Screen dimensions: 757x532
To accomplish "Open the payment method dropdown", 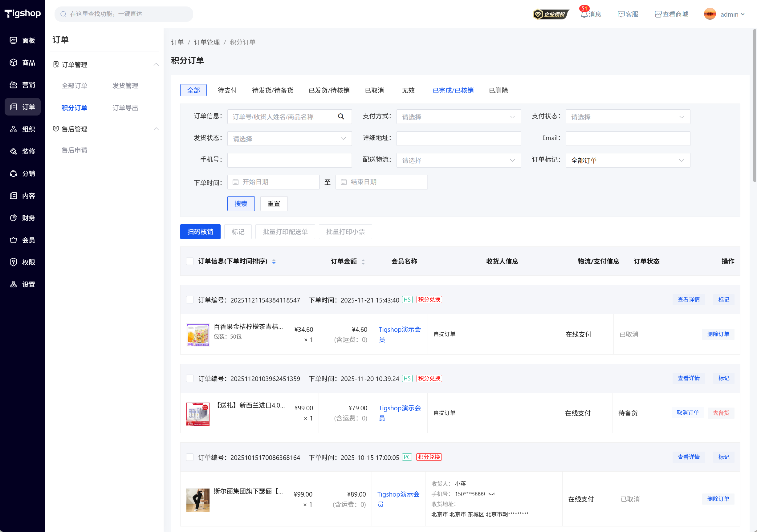I will (458, 117).
